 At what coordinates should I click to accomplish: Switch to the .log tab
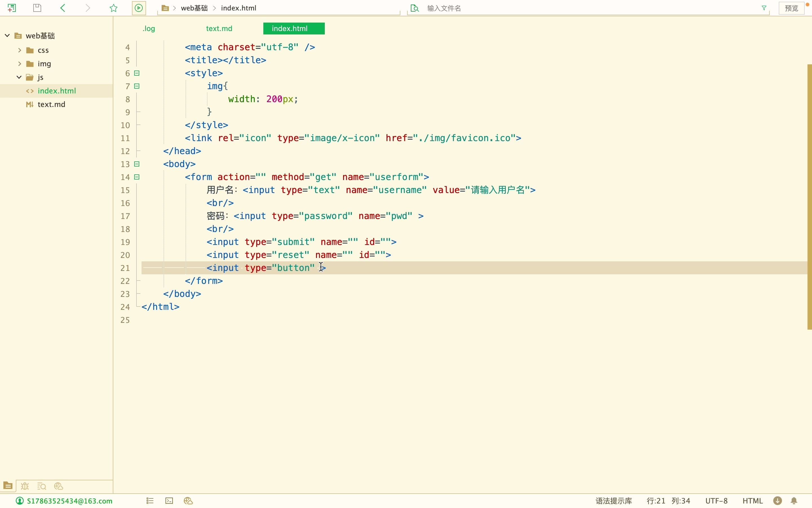149,29
